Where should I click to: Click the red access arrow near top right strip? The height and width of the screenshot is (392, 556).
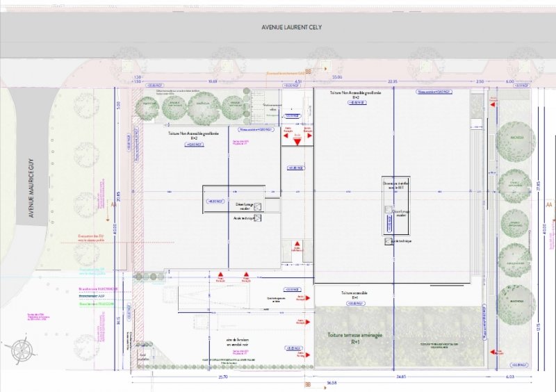[x=493, y=104]
